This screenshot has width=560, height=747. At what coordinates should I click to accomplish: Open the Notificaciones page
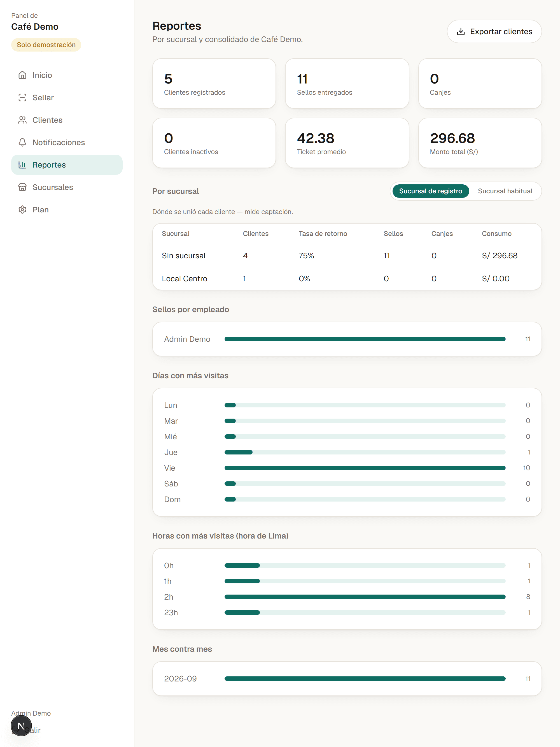pos(67,143)
